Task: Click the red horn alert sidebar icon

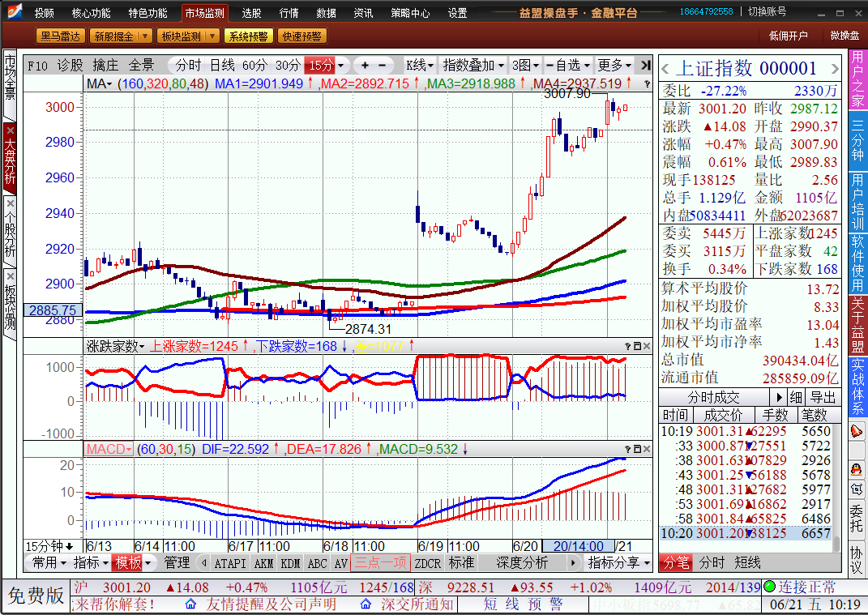Action: pyautogui.click(x=857, y=431)
